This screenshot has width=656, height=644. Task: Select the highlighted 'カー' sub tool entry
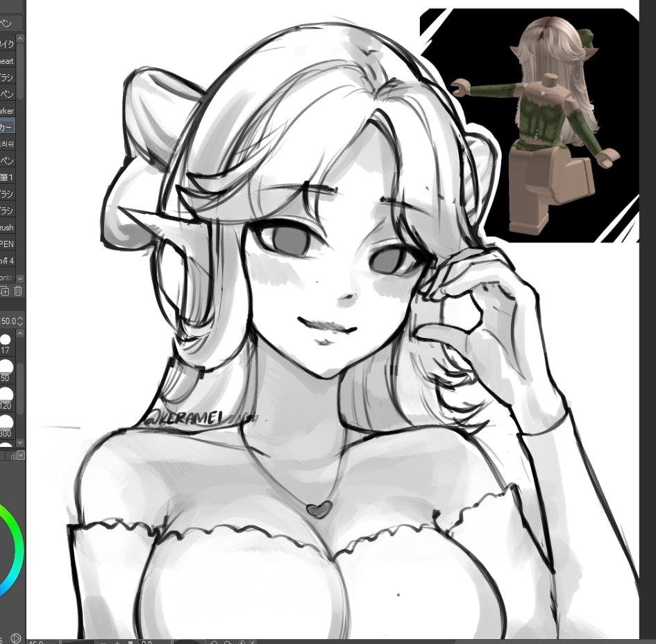click(7, 127)
